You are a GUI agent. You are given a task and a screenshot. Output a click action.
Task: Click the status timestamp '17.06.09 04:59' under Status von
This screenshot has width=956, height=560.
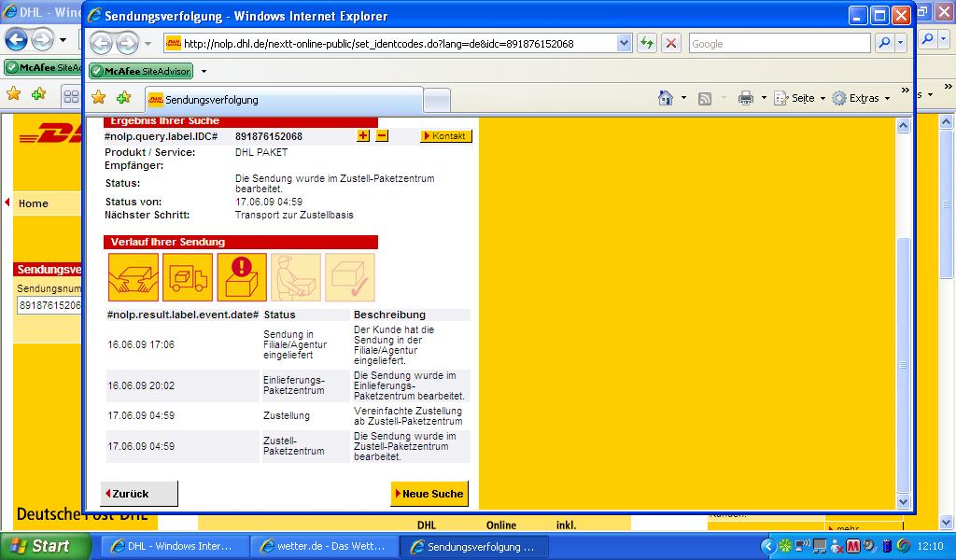coord(269,202)
